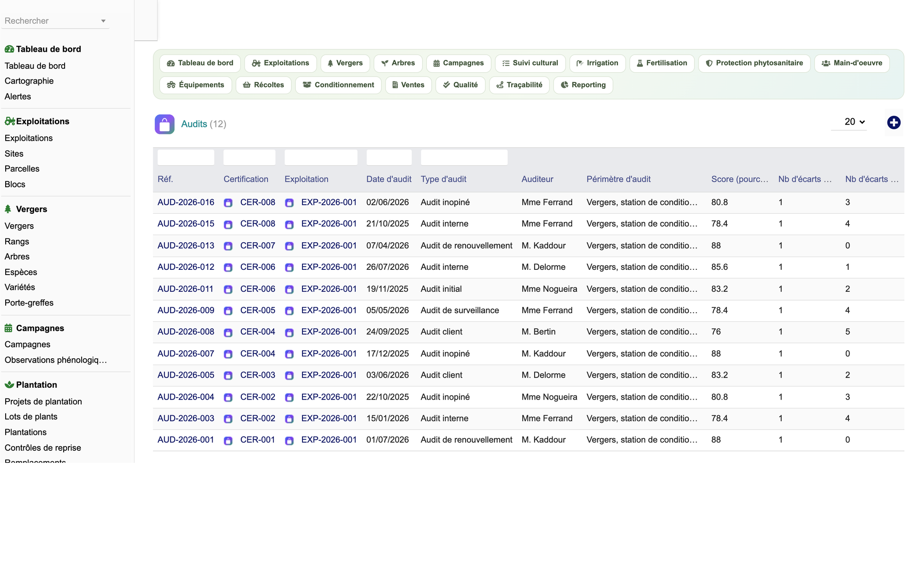Open the Main-d'oeuvre tab

[x=852, y=63]
